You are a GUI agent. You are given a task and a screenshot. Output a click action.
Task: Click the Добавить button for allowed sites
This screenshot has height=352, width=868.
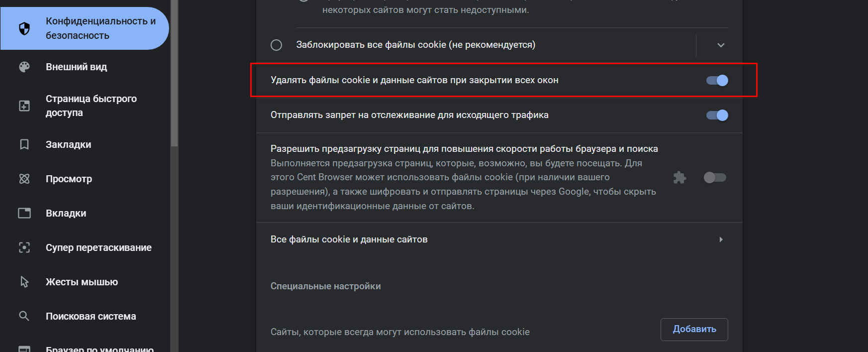pyautogui.click(x=694, y=329)
